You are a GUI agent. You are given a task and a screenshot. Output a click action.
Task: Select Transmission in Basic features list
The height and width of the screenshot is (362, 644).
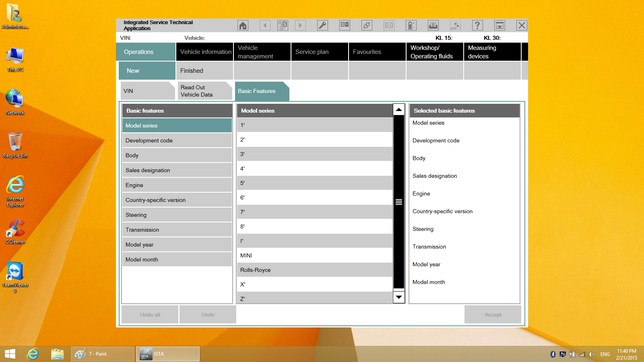177,230
